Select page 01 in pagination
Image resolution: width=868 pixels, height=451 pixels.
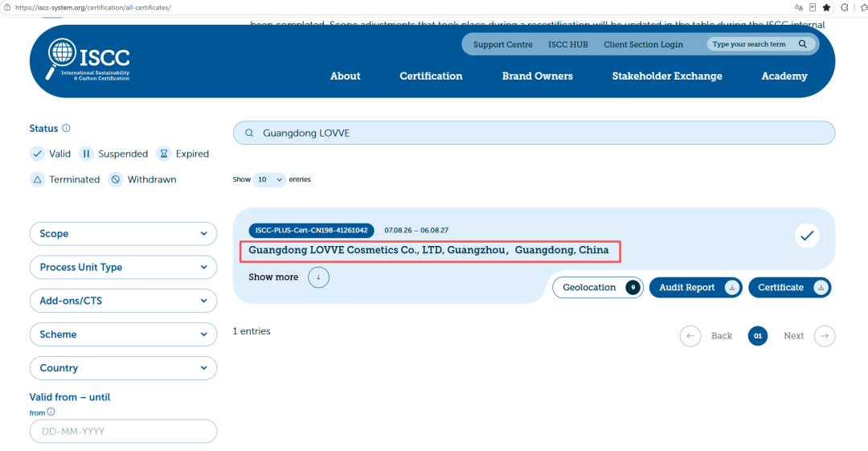(x=758, y=336)
